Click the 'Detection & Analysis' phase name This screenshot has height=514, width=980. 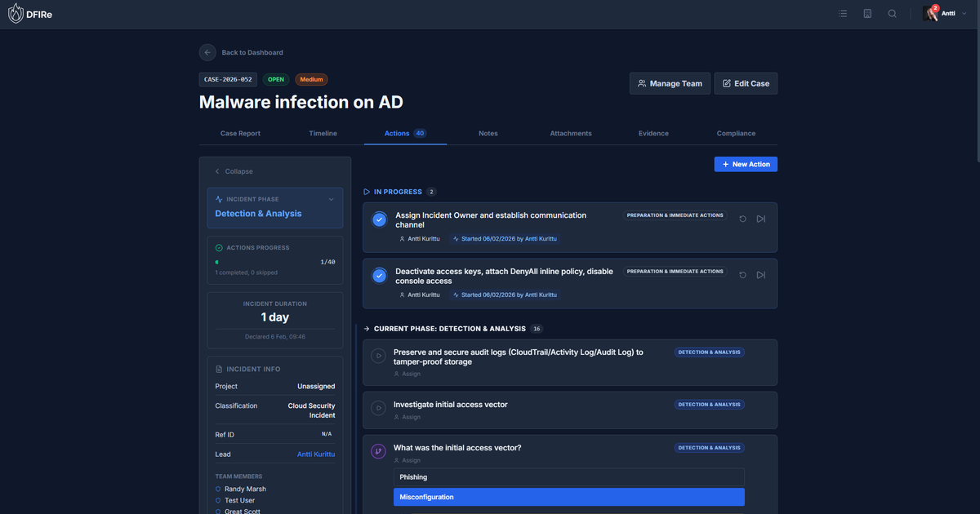258,214
